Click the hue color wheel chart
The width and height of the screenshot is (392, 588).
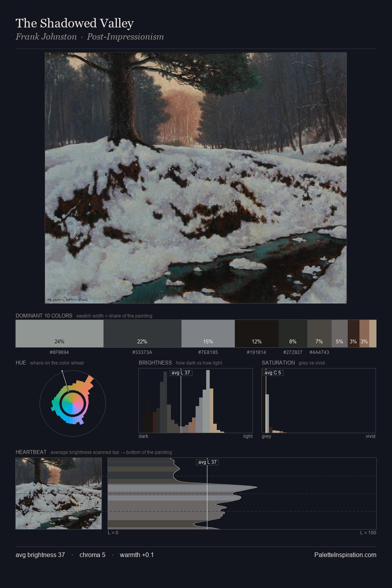coord(73,403)
